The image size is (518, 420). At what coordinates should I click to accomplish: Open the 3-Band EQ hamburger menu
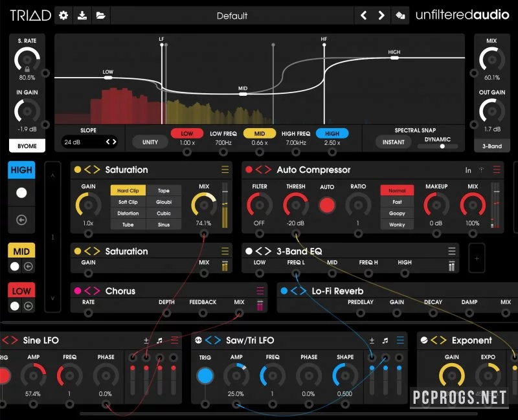coord(451,251)
